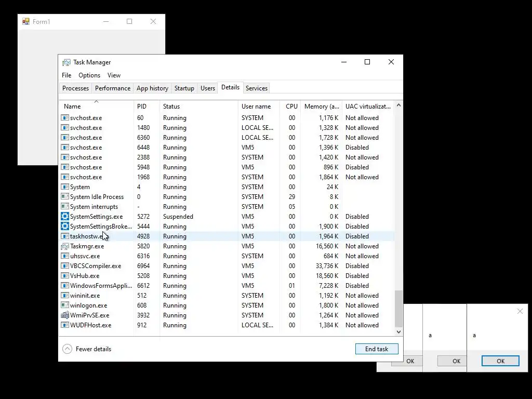Click the SystemSettingsBroker gear icon
The image size is (532, 399).
click(65, 227)
